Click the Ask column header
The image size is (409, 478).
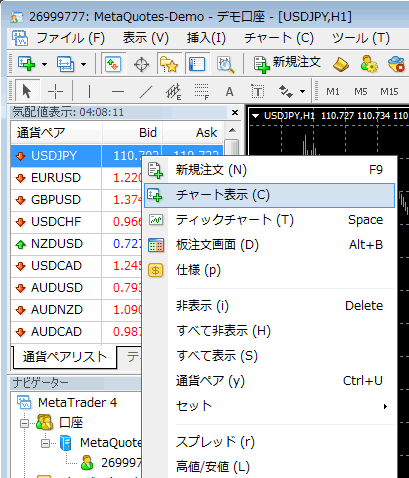point(193,133)
